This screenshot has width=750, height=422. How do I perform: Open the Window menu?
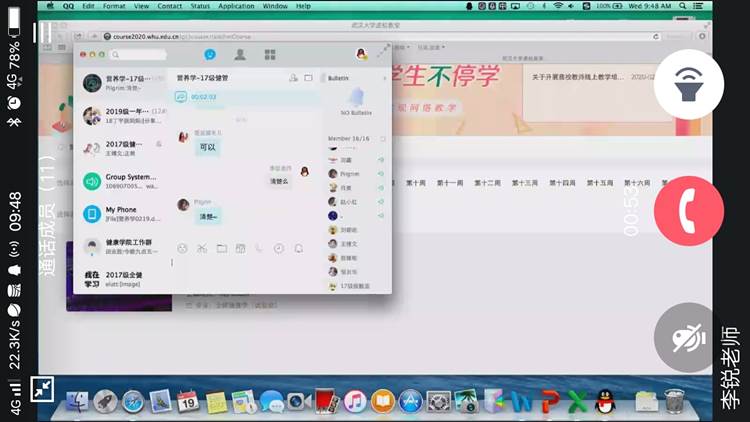coord(275,6)
